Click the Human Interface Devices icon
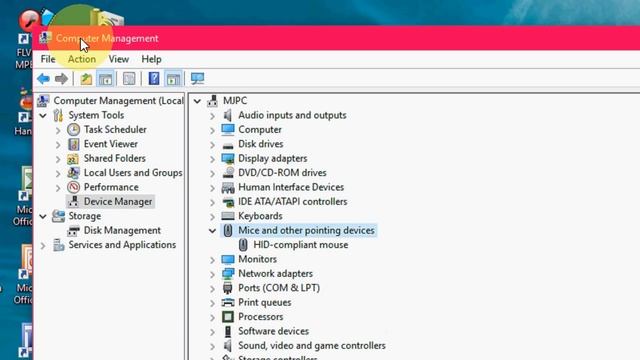Screen dimensions: 640x360 pyautogui.click(x=228, y=187)
